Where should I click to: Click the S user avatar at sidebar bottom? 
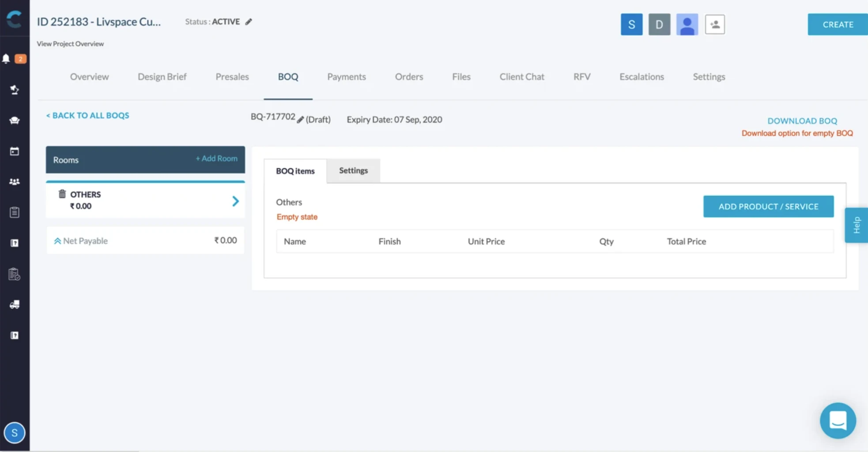coord(15,433)
